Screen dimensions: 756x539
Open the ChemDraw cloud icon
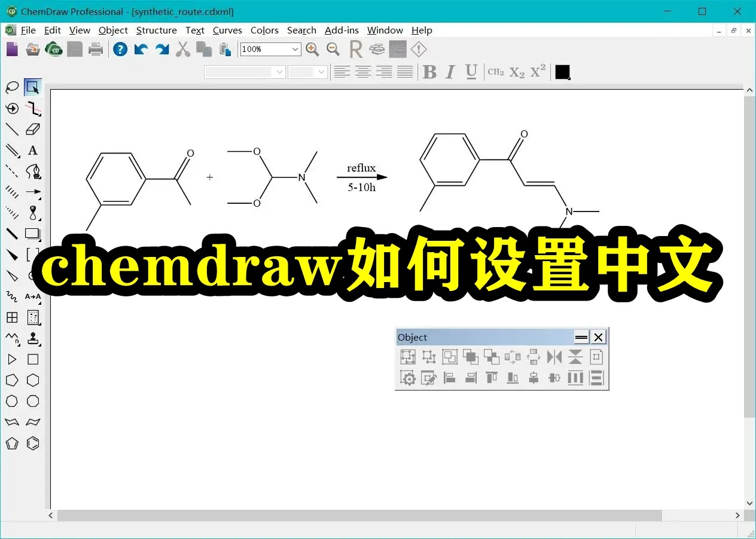point(54,49)
